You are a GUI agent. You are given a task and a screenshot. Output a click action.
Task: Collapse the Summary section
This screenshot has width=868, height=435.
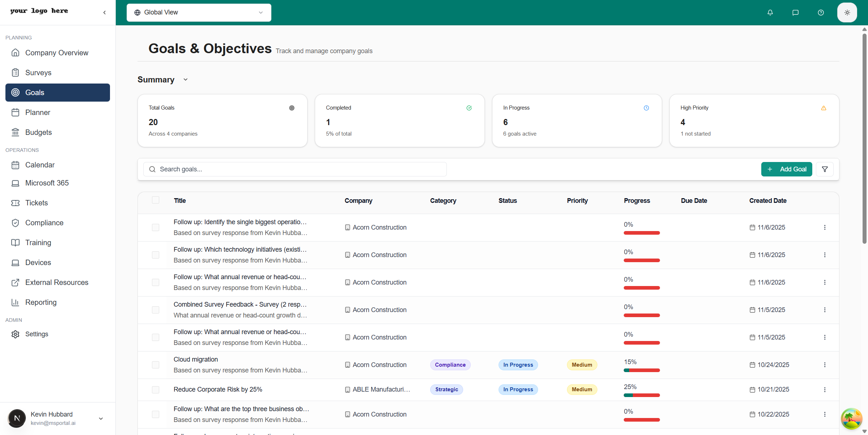pos(185,80)
